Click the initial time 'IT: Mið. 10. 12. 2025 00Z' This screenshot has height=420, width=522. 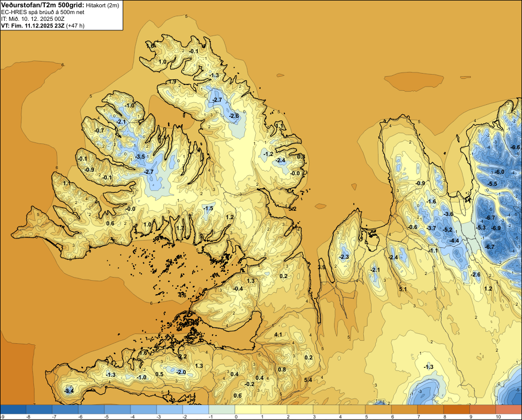point(32,19)
